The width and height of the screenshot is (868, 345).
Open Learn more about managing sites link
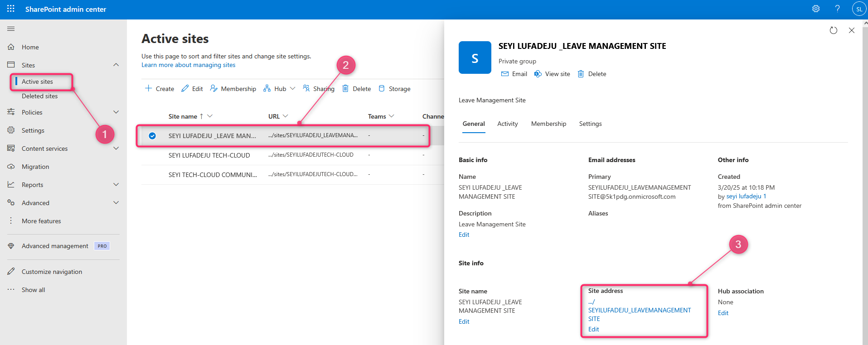tap(188, 65)
